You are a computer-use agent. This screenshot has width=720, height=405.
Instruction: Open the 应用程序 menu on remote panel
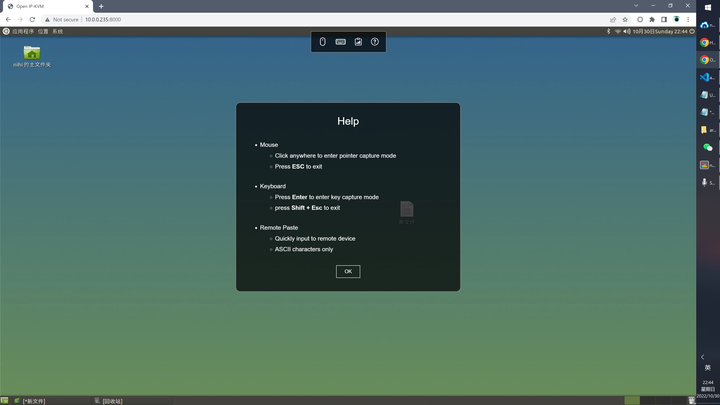pos(23,32)
